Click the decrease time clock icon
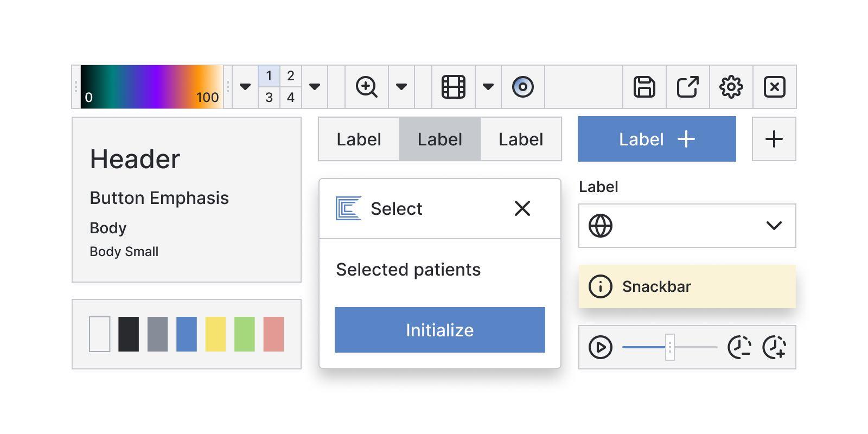The width and height of the screenshot is (868, 434). (x=739, y=347)
